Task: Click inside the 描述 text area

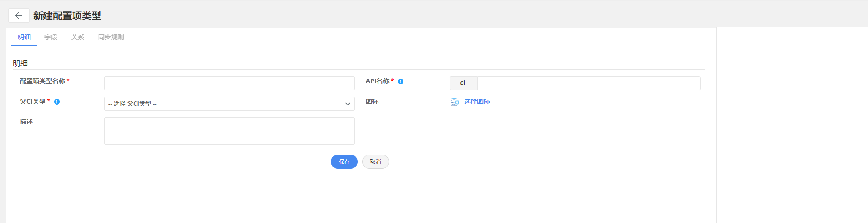Action: (229, 131)
